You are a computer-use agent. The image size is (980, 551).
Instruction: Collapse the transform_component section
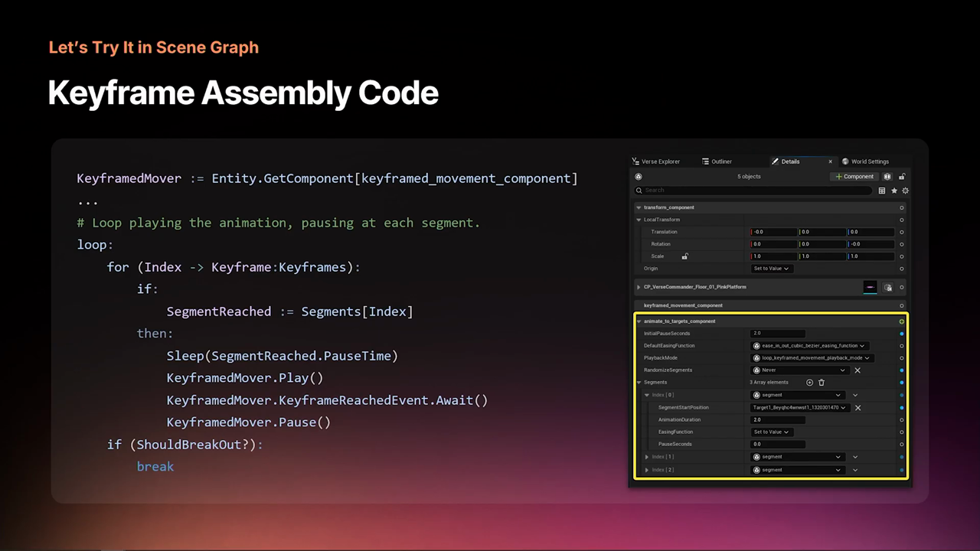[x=639, y=207]
